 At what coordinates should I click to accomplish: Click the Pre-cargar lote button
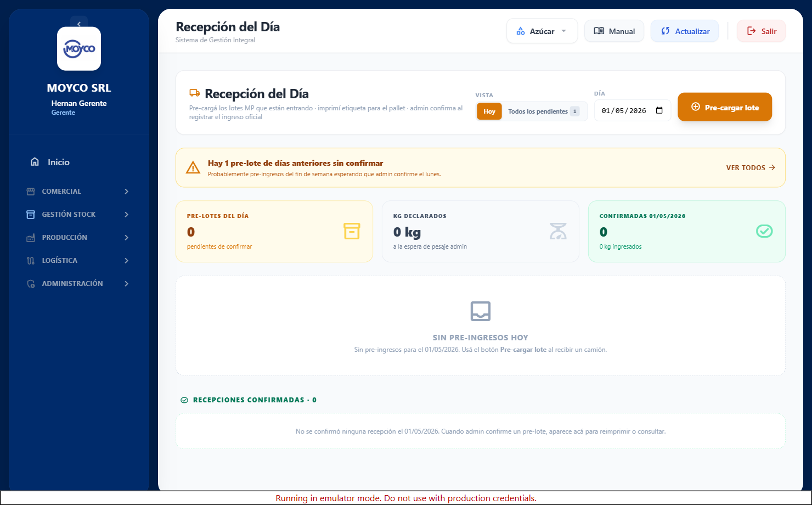pyautogui.click(x=725, y=107)
